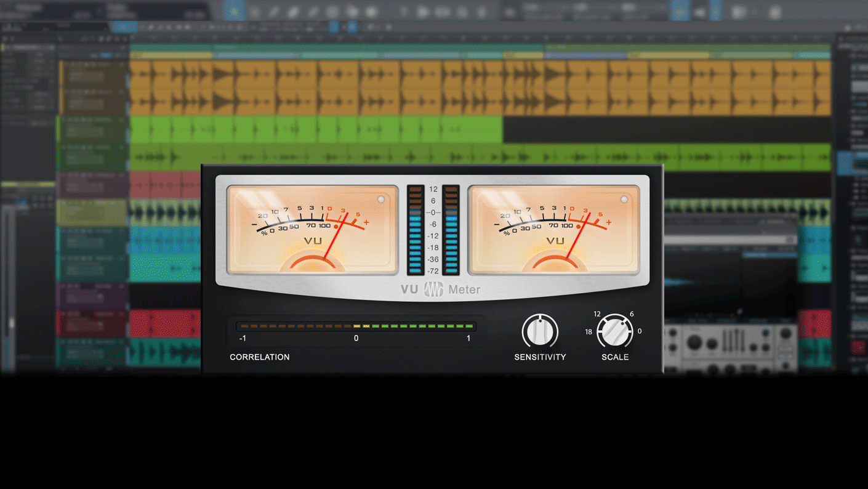Select the highlighted blue tool in top toolbar
This screenshot has width=868, height=489.
pos(234,12)
